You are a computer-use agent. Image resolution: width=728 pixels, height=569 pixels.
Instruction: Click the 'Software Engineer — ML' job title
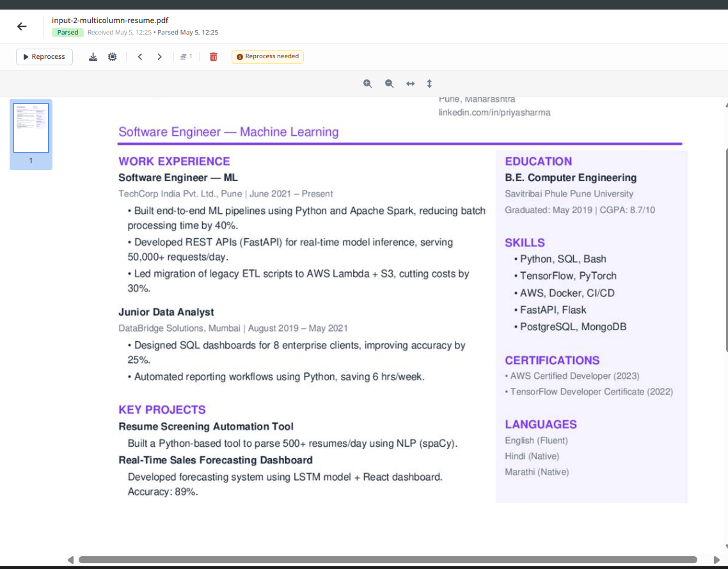click(x=178, y=177)
